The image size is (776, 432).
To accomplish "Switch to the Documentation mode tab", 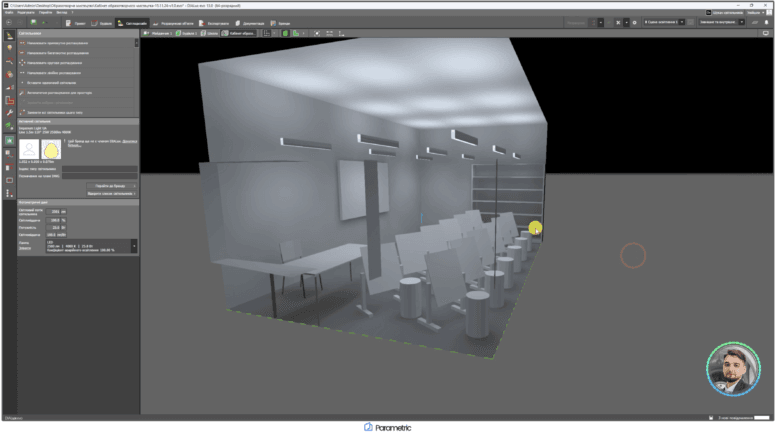I will tap(250, 23).
